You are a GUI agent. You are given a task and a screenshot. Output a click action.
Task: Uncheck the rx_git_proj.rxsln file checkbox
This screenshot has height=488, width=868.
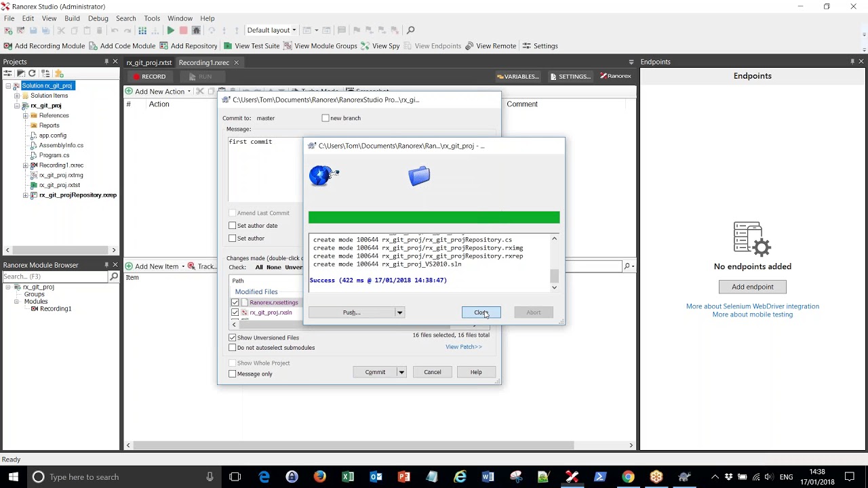pyautogui.click(x=235, y=312)
